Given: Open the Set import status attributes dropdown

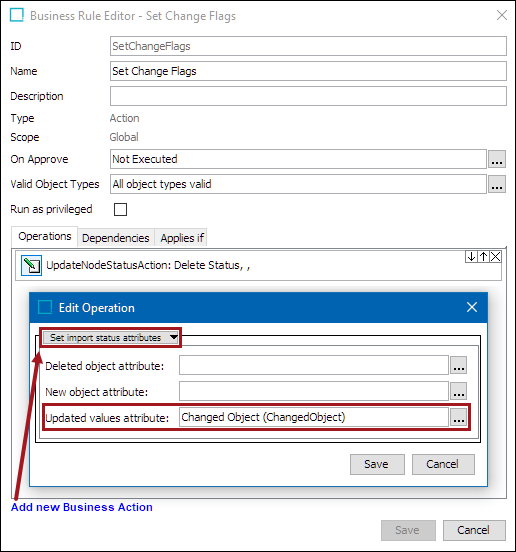Looking at the screenshot, I should coord(111,338).
